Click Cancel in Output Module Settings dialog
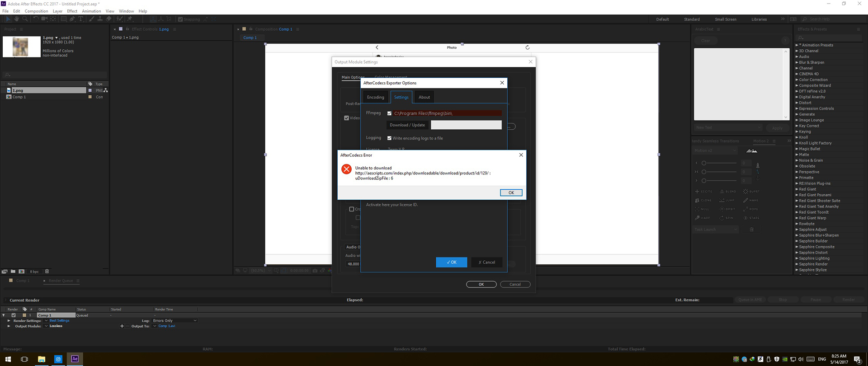 pyautogui.click(x=515, y=284)
